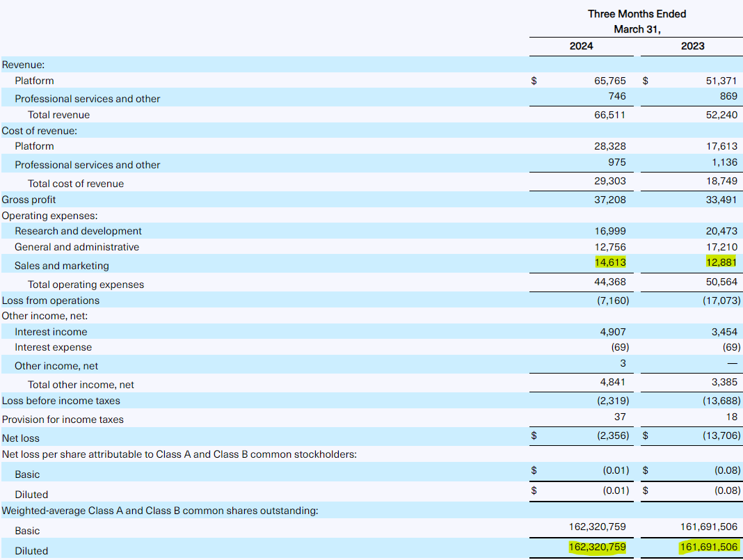Click the 'Cost of revenue:' label
Image resolution: width=743 pixels, height=560 pixels.
(40, 131)
